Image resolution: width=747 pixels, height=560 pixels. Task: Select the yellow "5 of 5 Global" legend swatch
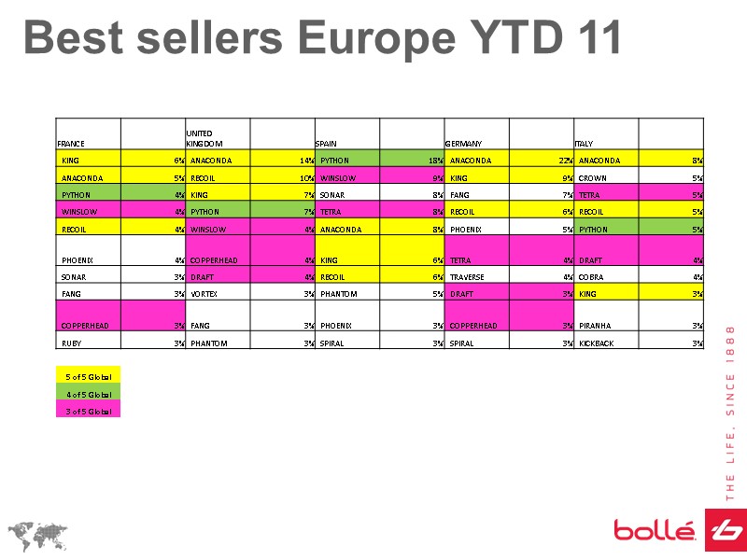tap(89, 376)
